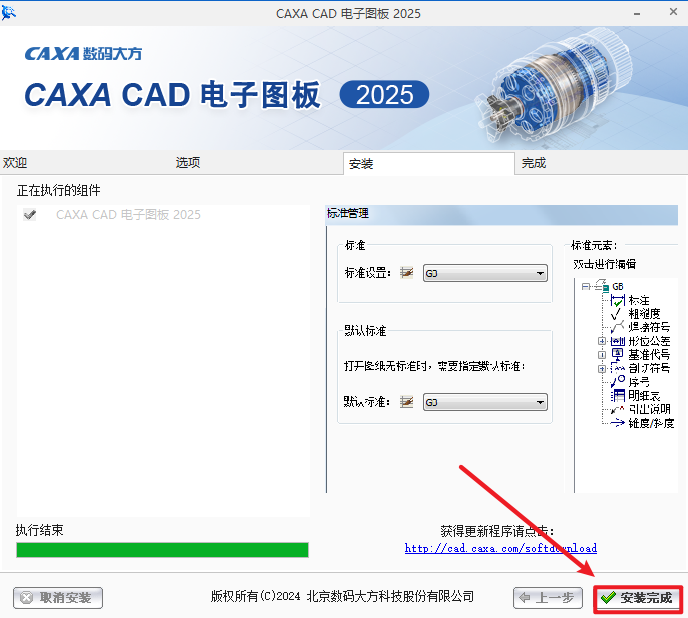This screenshot has height=618, width=688.
Task: Click the green installation progress bar
Action: 162,550
